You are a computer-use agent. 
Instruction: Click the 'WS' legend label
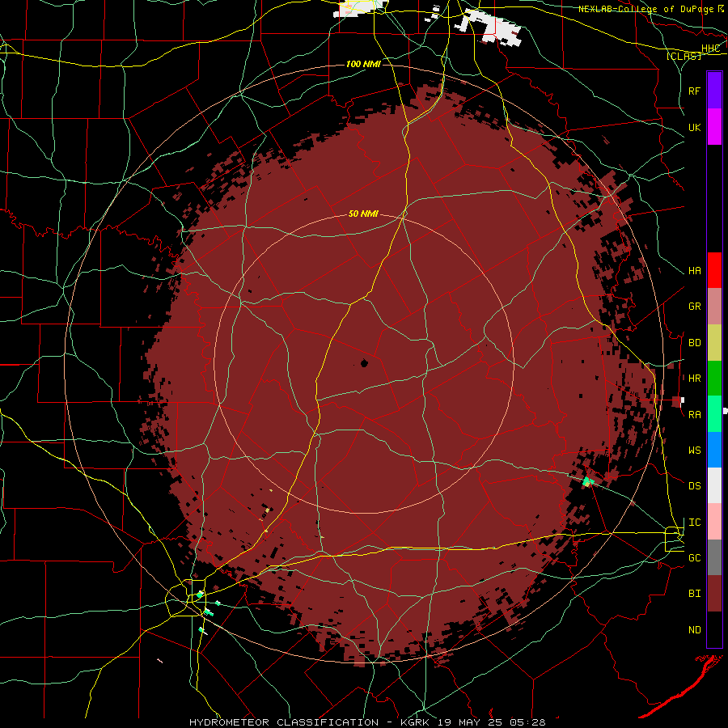695,450
